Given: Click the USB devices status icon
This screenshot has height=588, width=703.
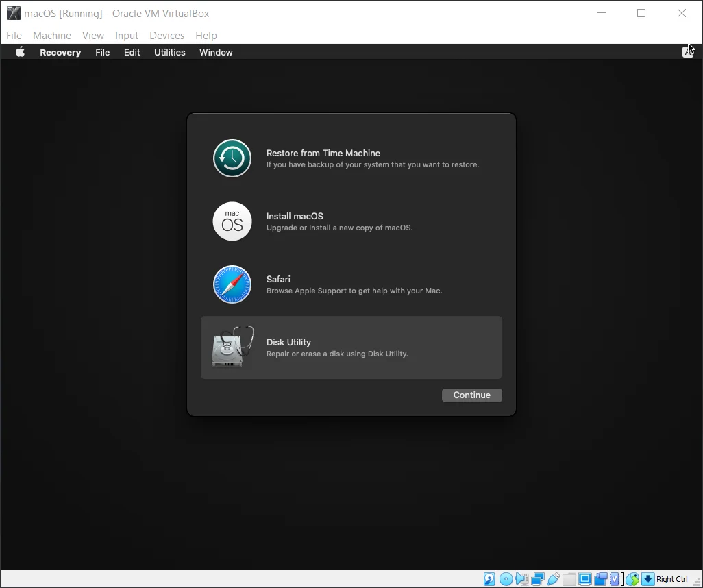Looking at the screenshot, I should 553,579.
